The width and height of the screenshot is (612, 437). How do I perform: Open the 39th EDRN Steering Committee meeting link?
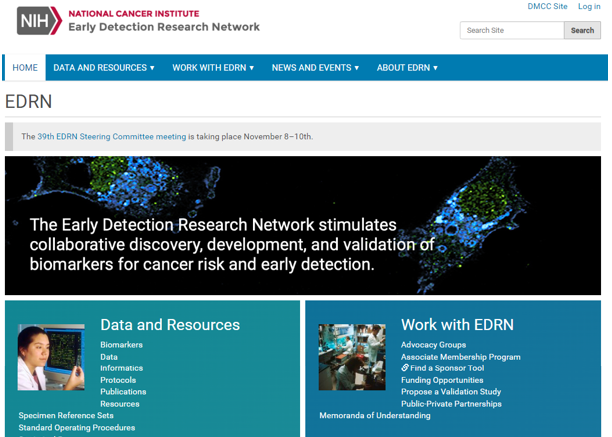tap(111, 137)
